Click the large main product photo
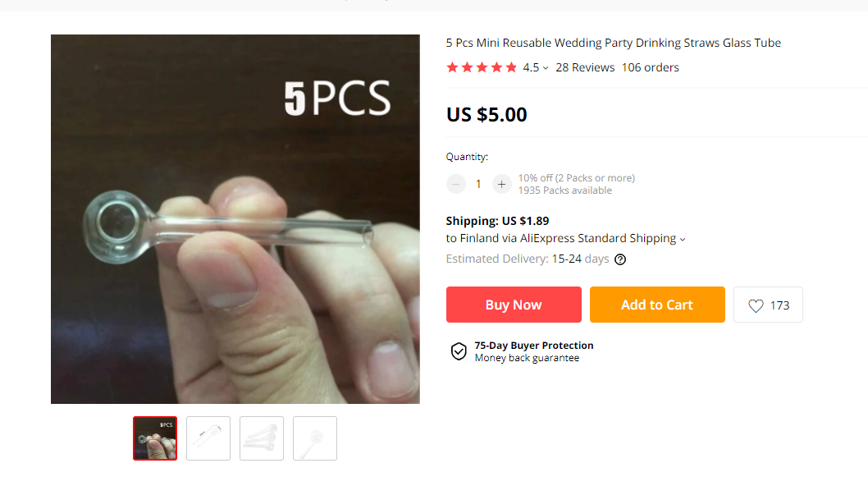Image resolution: width=868 pixels, height=486 pixels. (235, 219)
